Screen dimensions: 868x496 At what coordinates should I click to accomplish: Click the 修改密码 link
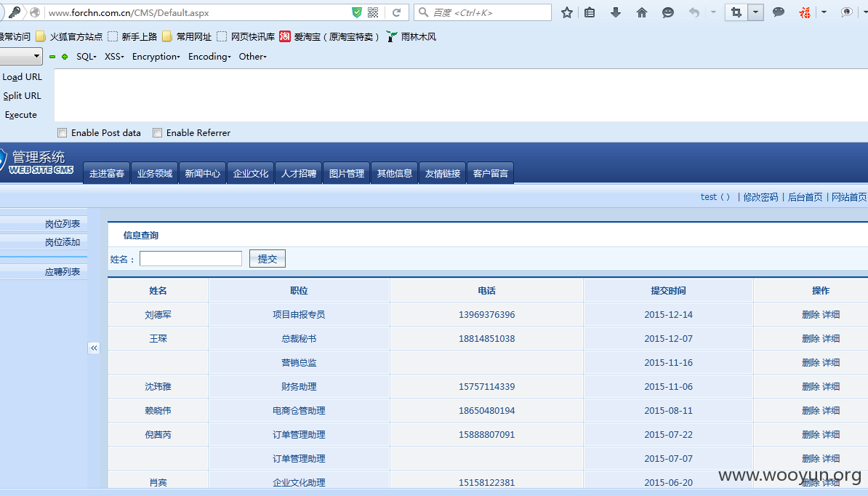point(760,197)
